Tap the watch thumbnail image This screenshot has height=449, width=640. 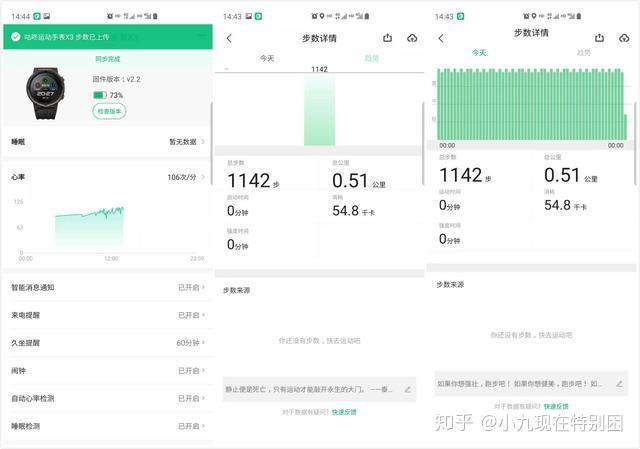45,93
